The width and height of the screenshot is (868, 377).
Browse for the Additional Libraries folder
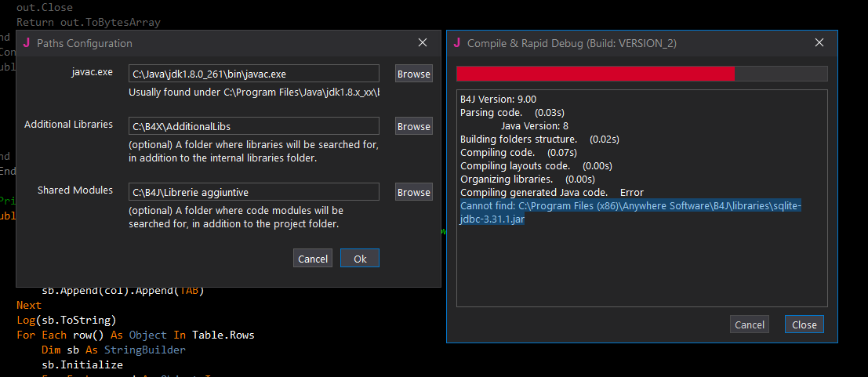click(x=413, y=126)
